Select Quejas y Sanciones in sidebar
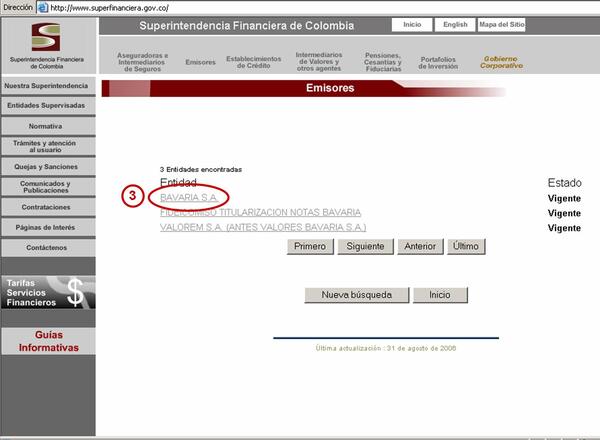The height and width of the screenshot is (440, 600). (x=48, y=166)
